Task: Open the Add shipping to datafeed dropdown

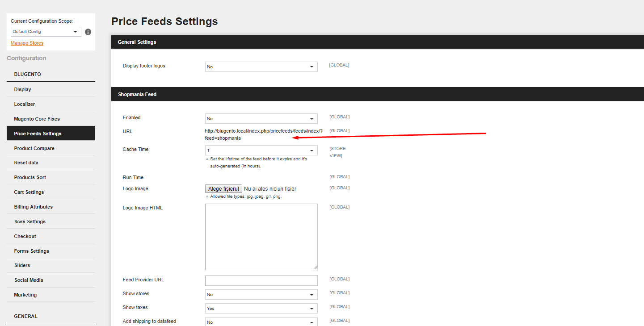Action: tap(261, 322)
